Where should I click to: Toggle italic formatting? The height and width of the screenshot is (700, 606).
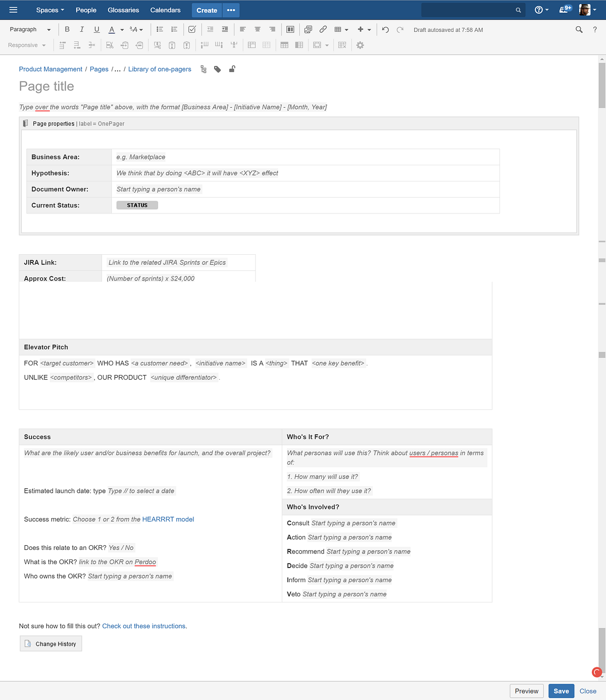(x=81, y=29)
